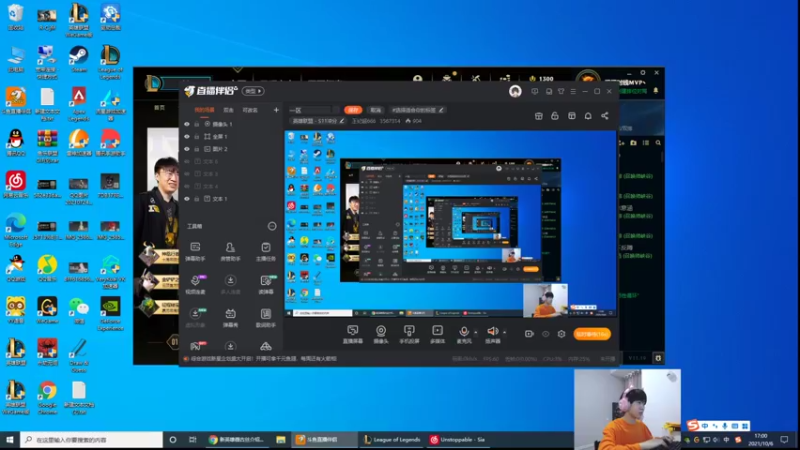This screenshot has width=800, height=450.
Task: Edit the stream tag with the pencil icon
Action: coord(441,110)
